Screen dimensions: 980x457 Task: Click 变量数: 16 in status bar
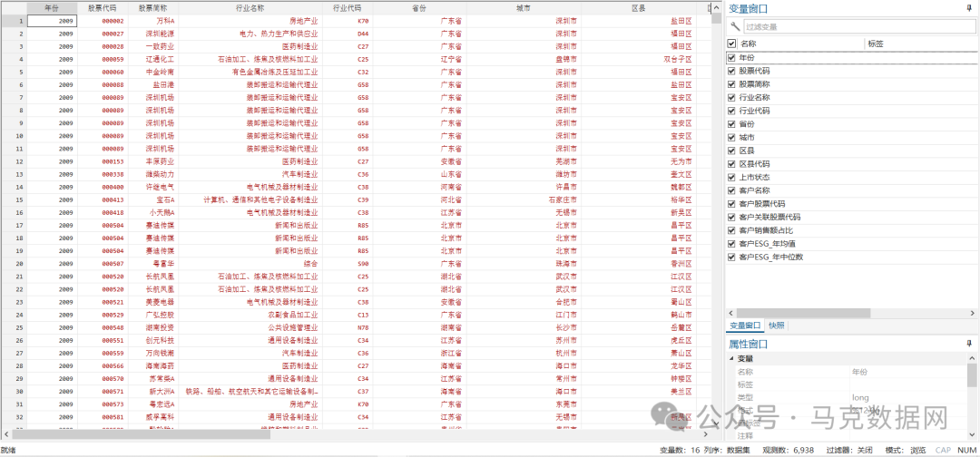(x=680, y=450)
